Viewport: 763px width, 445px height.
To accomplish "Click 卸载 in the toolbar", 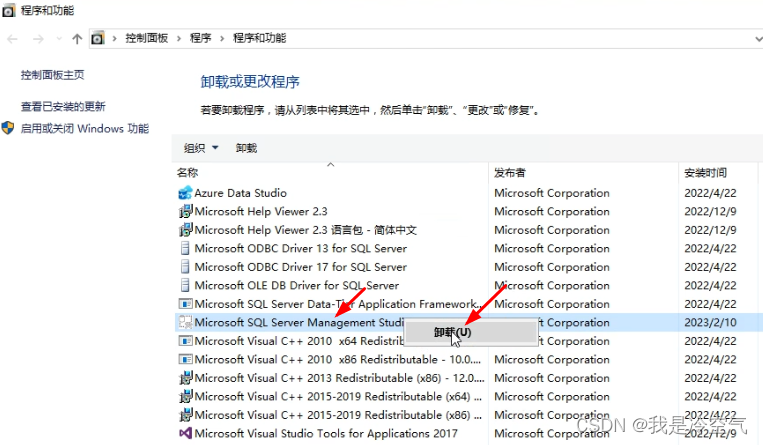I will (246, 148).
